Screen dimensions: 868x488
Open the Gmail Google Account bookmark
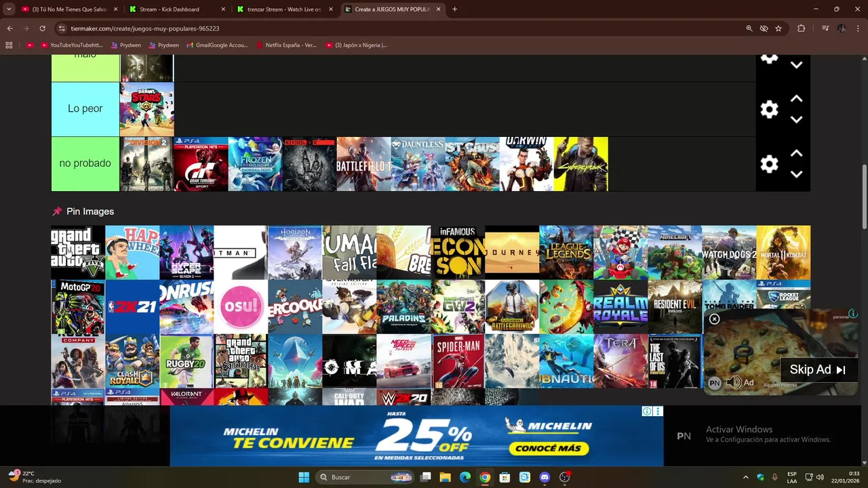pos(217,45)
